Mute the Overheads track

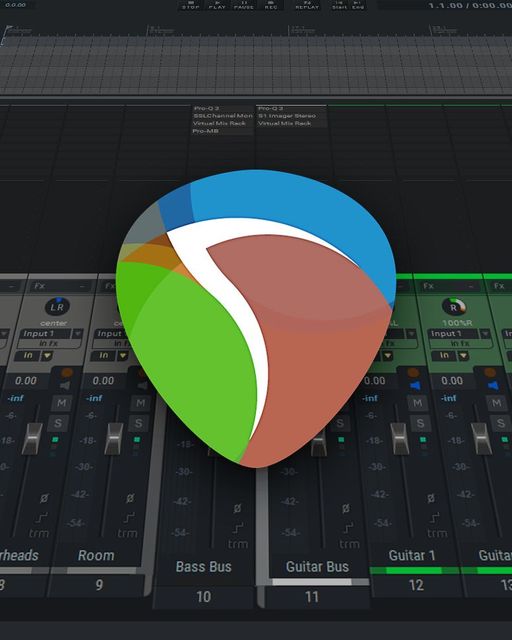pyautogui.click(x=61, y=403)
